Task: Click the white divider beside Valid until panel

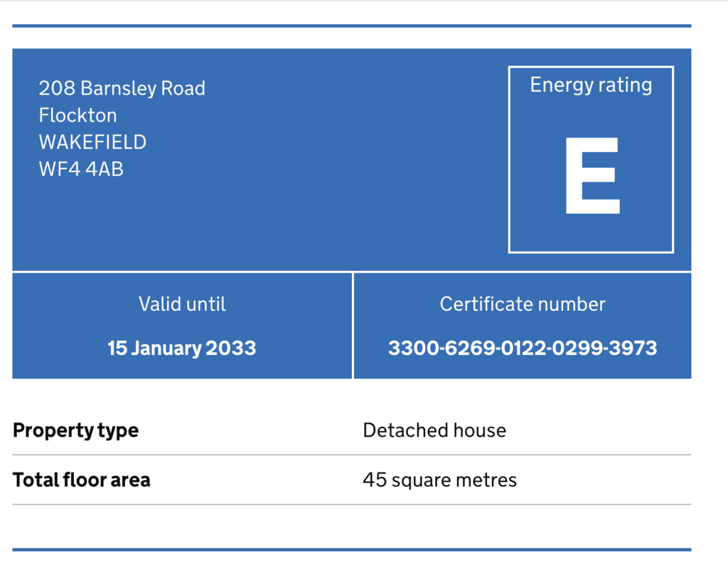Action: 353,325
